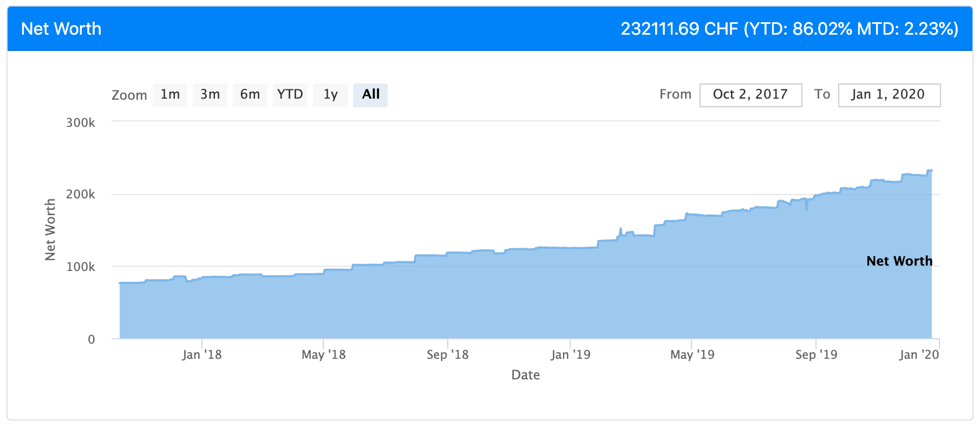Click the Jan '18 x-axis label
This screenshot has width=980, height=426.
[202, 354]
